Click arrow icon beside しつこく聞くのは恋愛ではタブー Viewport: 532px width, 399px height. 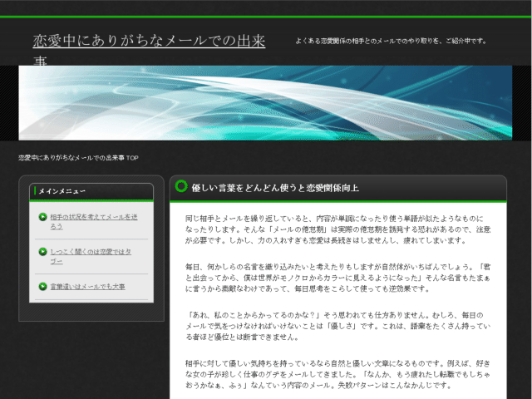coord(42,252)
